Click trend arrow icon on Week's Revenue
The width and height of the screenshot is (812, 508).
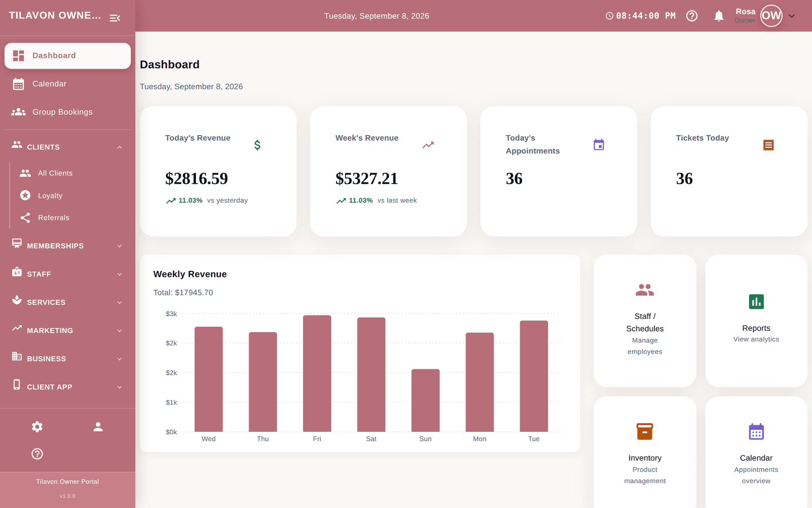point(428,145)
